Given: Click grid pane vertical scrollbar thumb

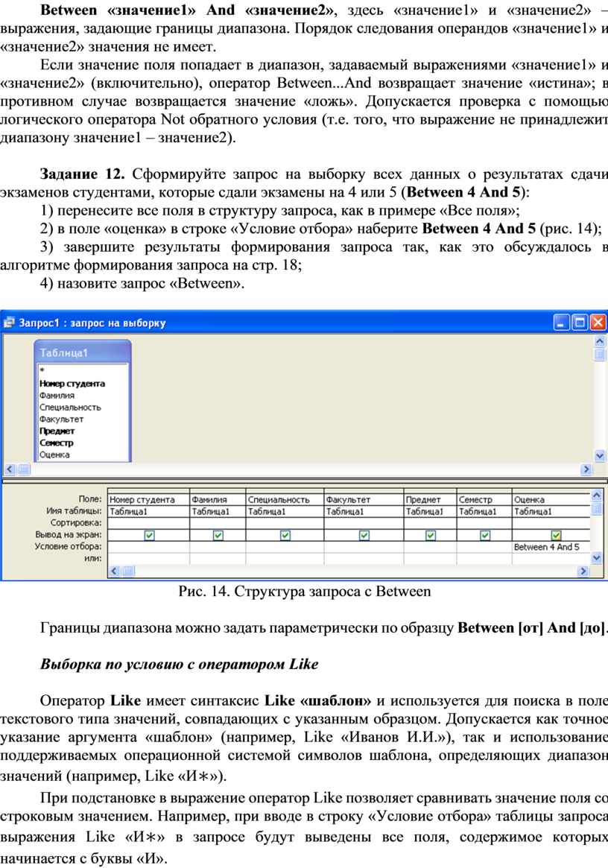Looking at the screenshot, I should 596,507.
